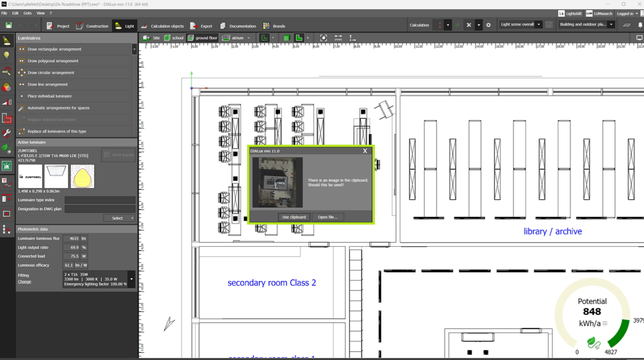Click the notification bell icon
Screen dimensions: 644x360
click(640, 25)
